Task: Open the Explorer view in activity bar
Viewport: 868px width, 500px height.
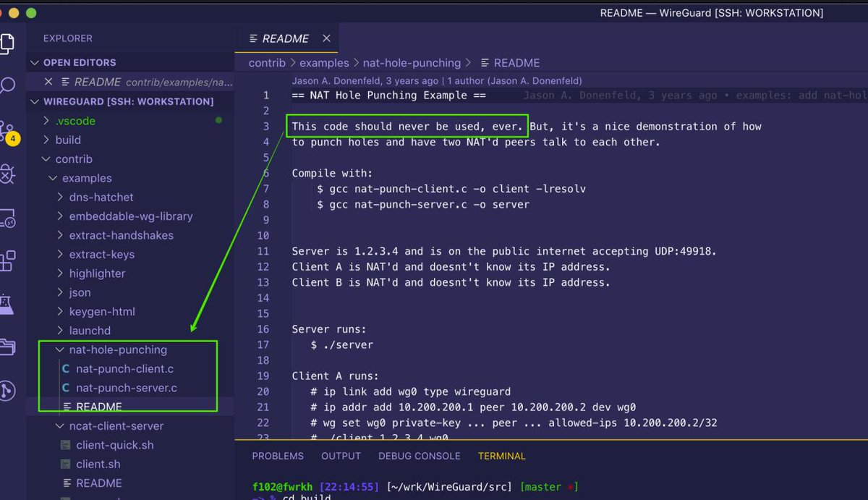Action: 7,43
